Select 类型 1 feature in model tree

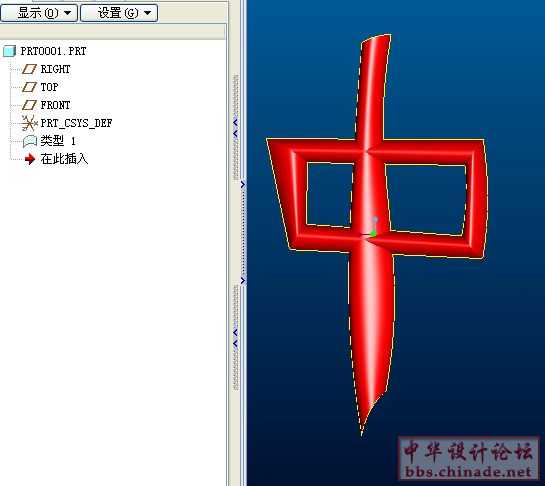58,141
